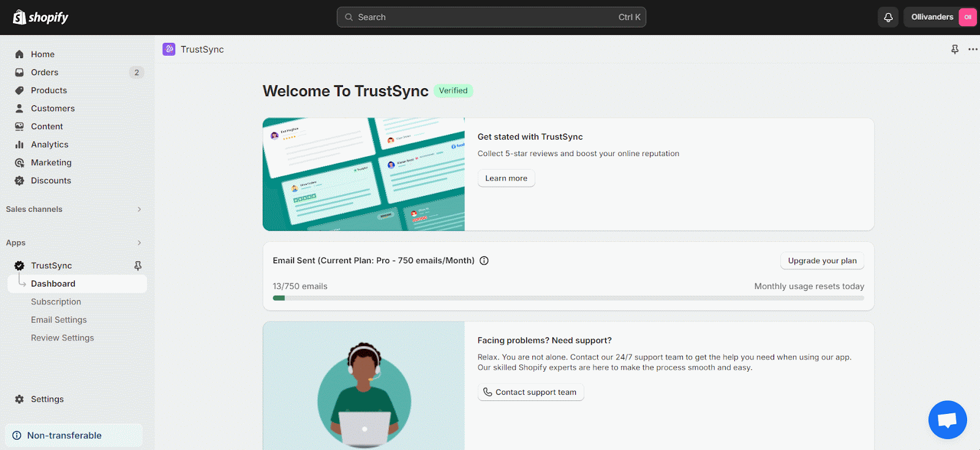This screenshot has width=980, height=450.
Task: Select Review Settings in TrustSync menu
Action: point(62,338)
